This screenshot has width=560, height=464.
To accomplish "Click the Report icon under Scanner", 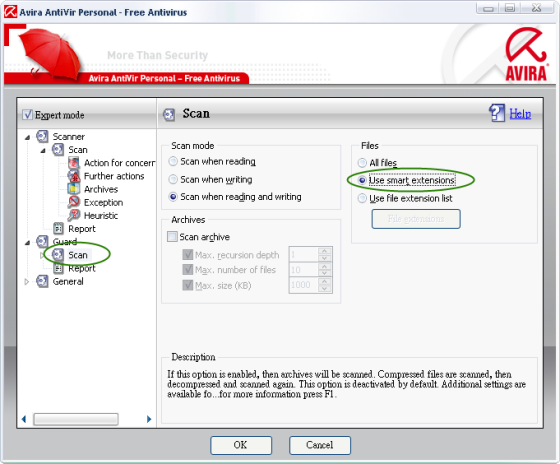I will 58,229.
